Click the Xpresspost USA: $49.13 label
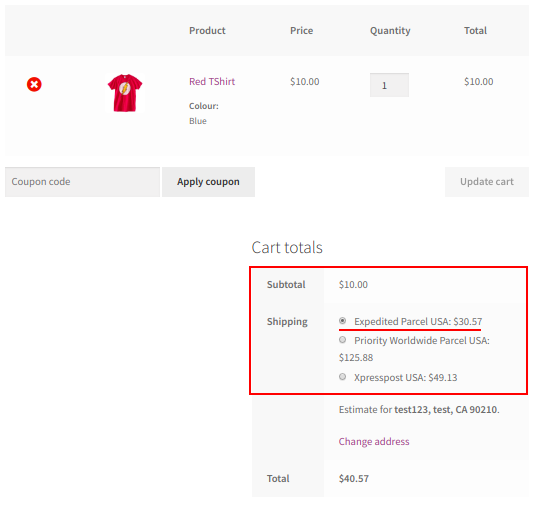 [406, 378]
